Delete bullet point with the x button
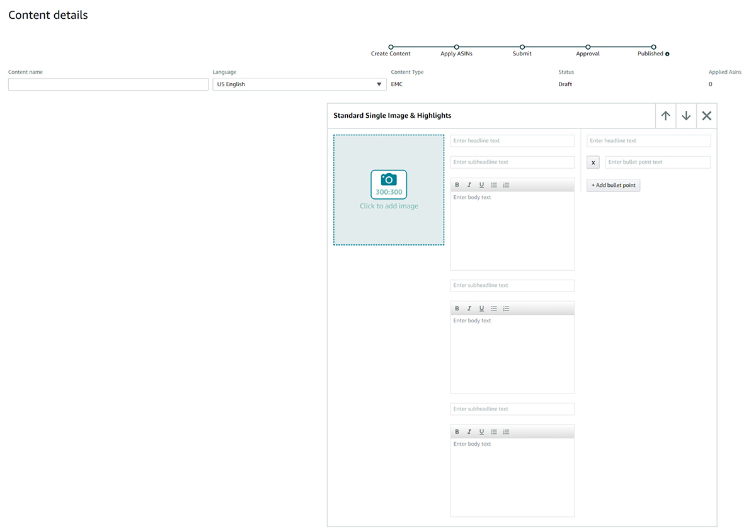This screenshot has height=532, width=756. [593, 162]
